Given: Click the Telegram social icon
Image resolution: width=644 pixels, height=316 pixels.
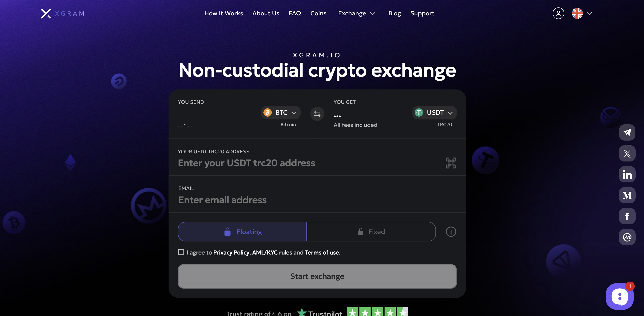Looking at the screenshot, I should pyautogui.click(x=627, y=132).
